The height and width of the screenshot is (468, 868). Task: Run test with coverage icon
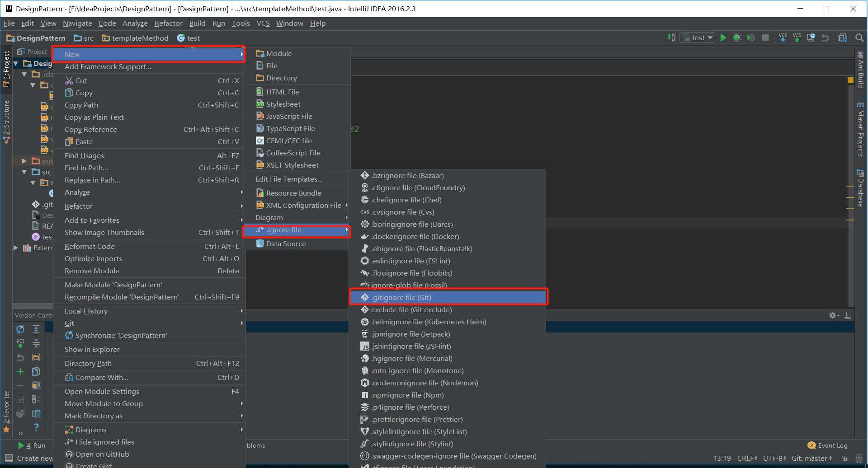751,38
